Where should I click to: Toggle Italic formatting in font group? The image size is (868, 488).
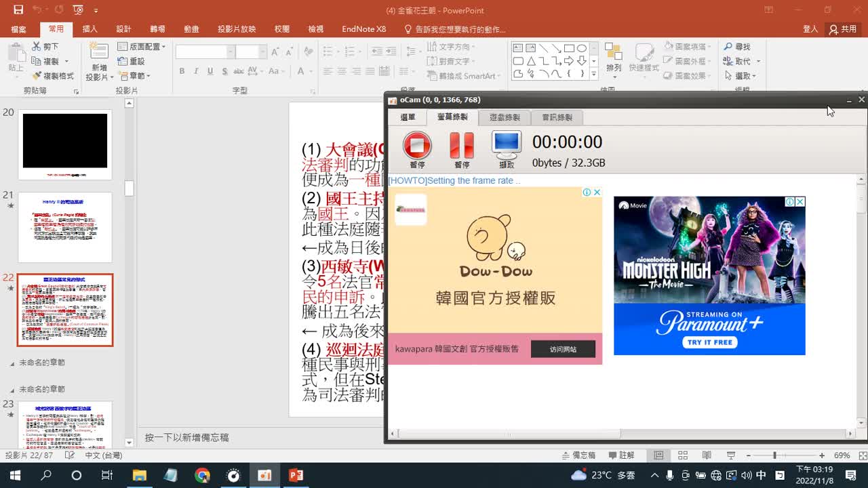click(x=196, y=71)
